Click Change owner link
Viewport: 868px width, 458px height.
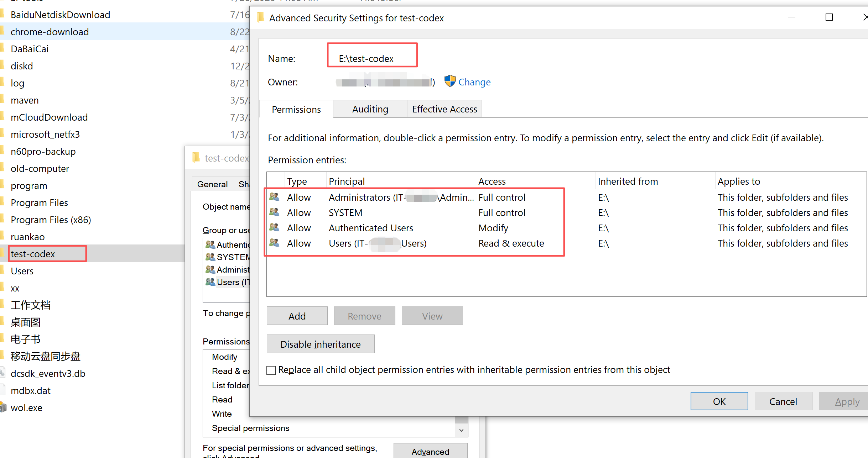pyautogui.click(x=474, y=82)
